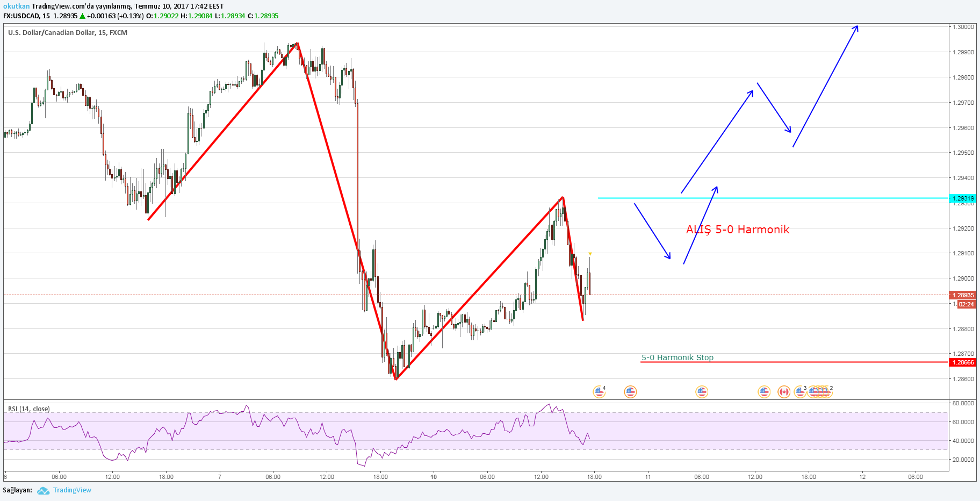Open the Canada flag economic event icon
The image size is (980, 501).
(x=784, y=392)
